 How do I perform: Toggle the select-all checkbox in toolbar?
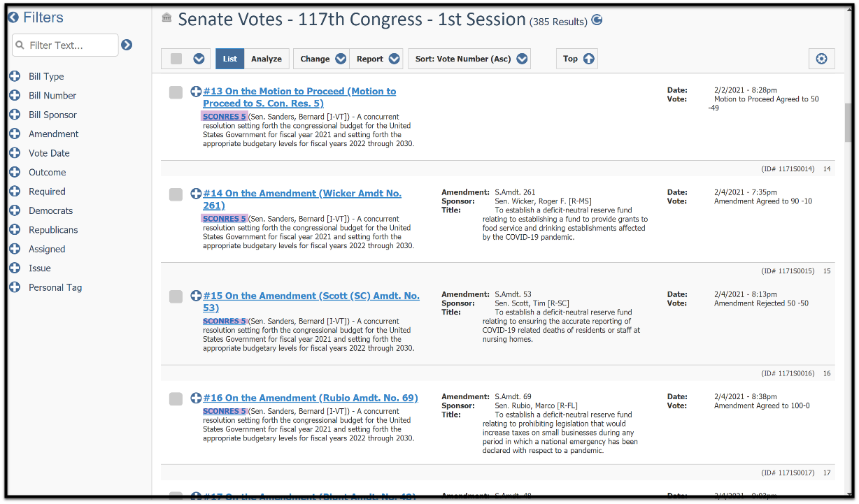pyautogui.click(x=176, y=59)
